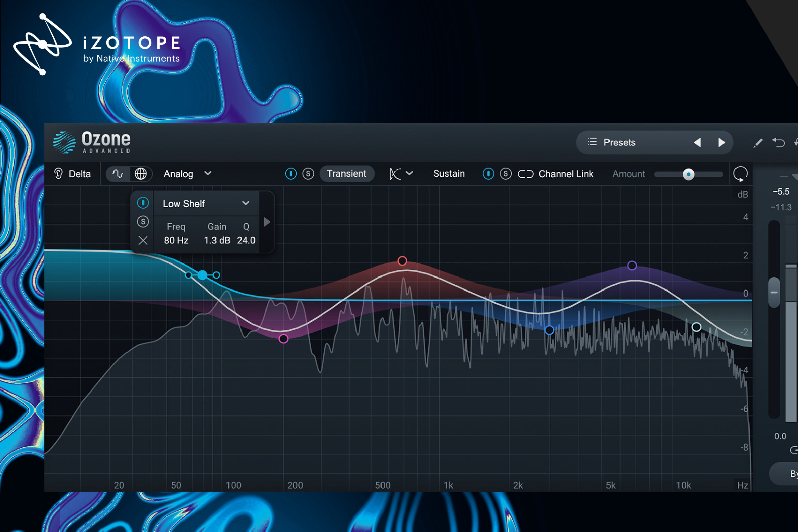Click the reset circular arrow icon

(x=740, y=174)
